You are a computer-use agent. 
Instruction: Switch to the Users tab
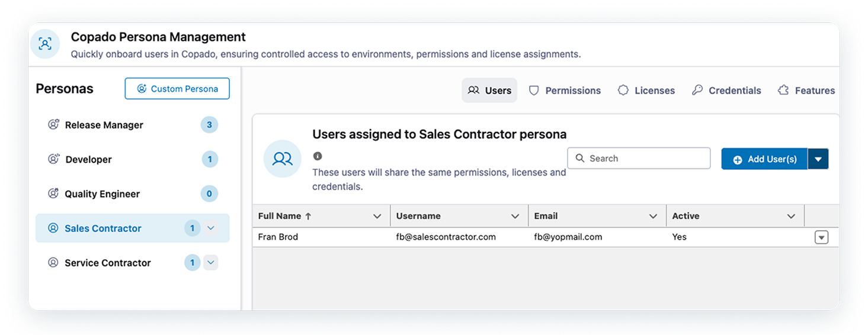pyautogui.click(x=489, y=91)
